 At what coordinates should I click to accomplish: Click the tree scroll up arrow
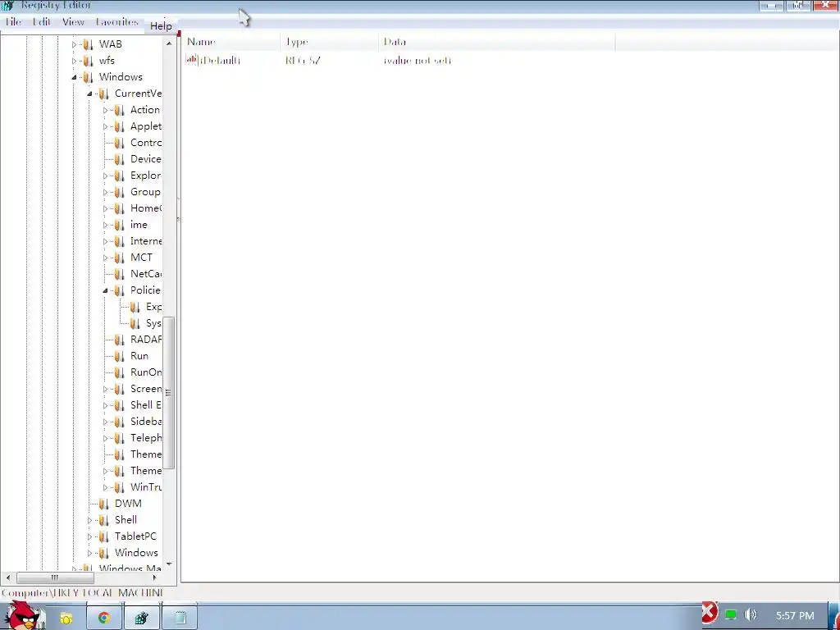pyautogui.click(x=169, y=43)
